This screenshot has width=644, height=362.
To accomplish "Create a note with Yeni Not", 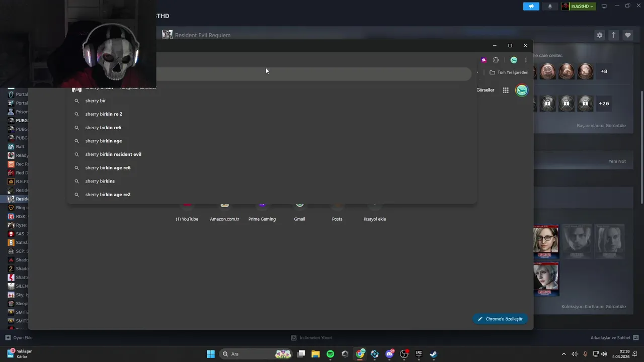I will click(617, 161).
